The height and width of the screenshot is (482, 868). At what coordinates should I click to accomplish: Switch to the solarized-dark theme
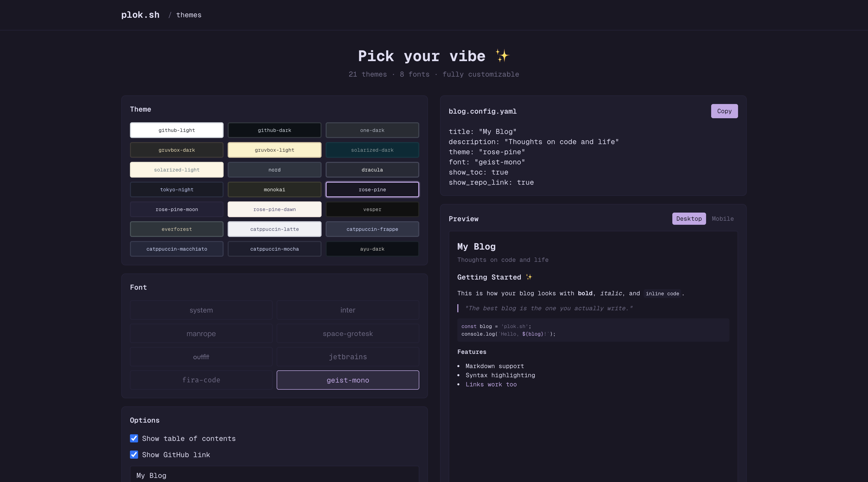click(x=372, y=150)
